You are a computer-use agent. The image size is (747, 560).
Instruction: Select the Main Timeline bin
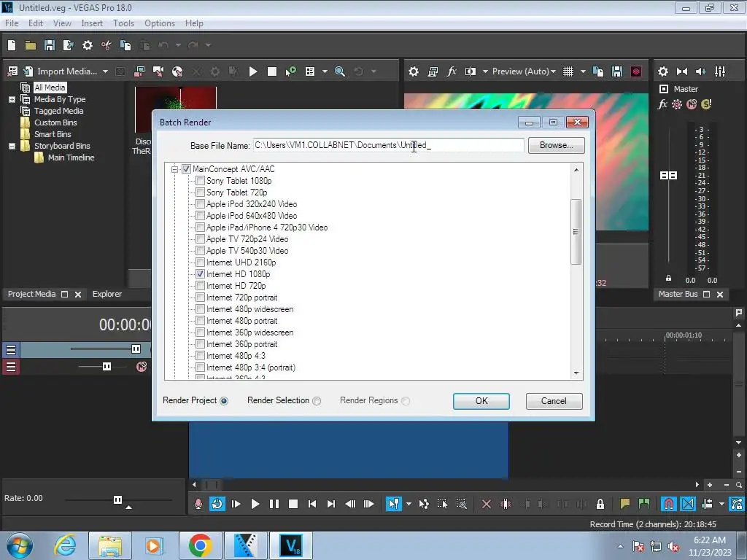pos(71,157)
